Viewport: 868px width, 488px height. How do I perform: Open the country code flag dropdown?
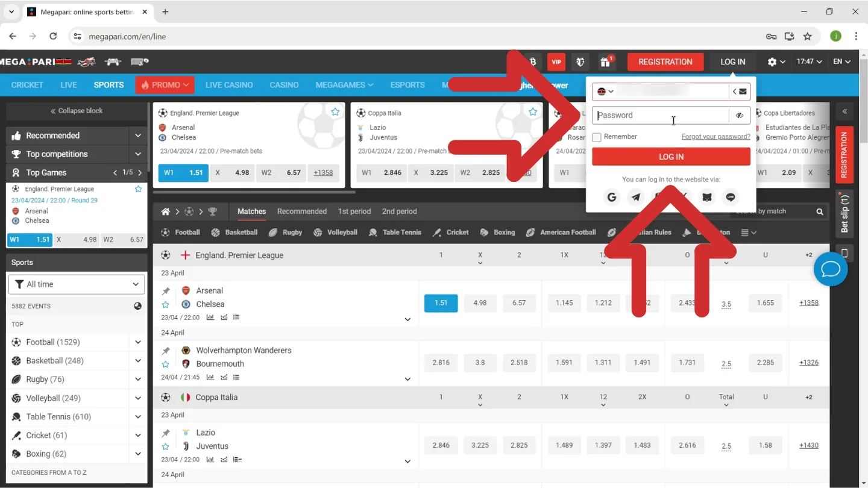tap(605, 92)
